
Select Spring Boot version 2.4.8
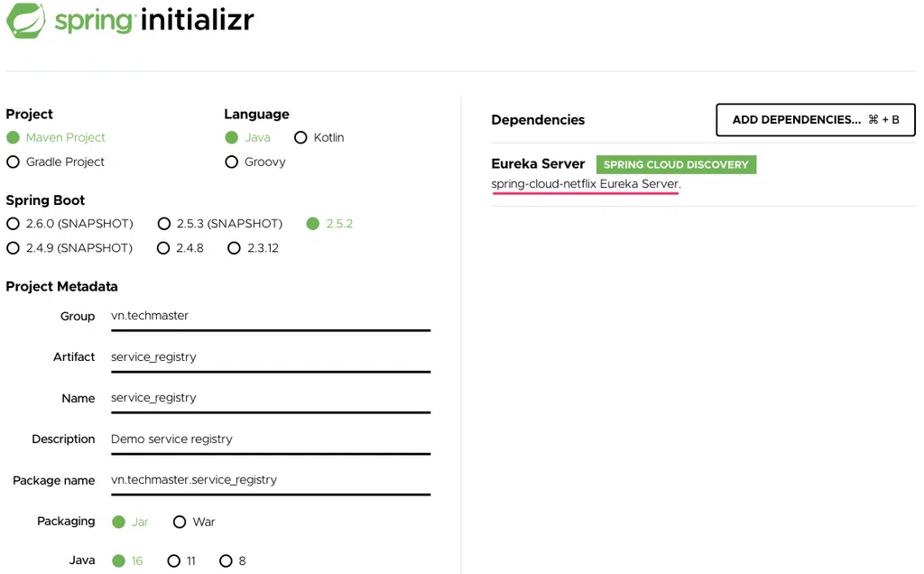164,248
